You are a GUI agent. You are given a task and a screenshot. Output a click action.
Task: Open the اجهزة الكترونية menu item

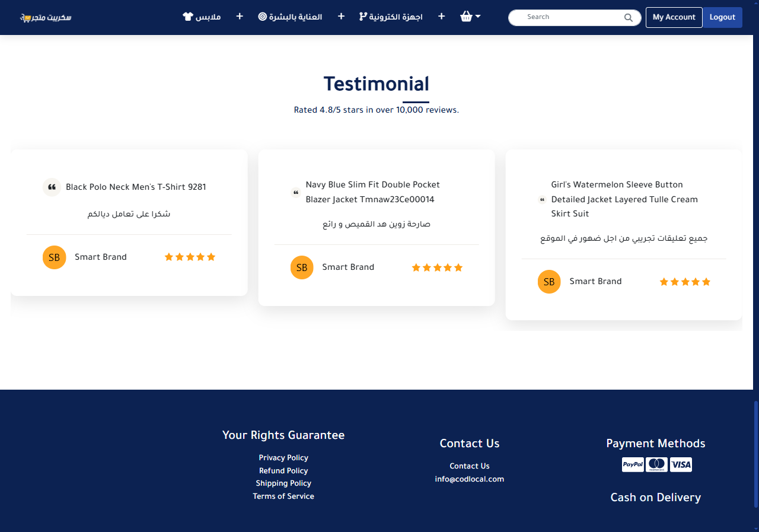point(396,17)
